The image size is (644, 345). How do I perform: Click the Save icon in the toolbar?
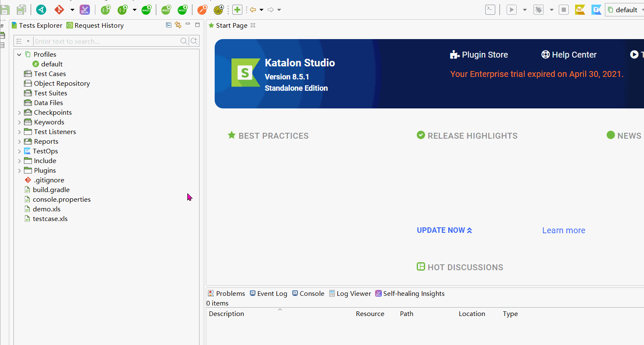tap(5, 10)
